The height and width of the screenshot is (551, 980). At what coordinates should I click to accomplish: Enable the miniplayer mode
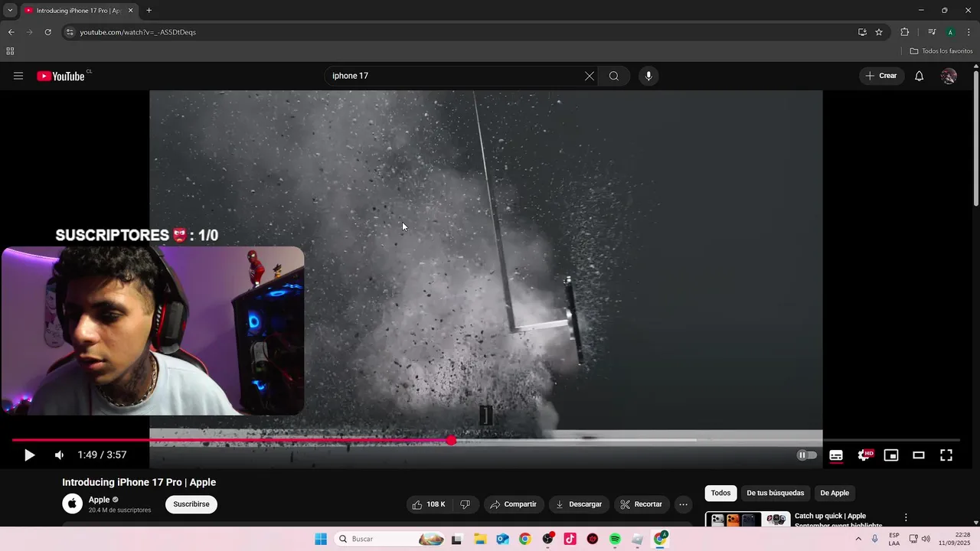click(891, 455)
